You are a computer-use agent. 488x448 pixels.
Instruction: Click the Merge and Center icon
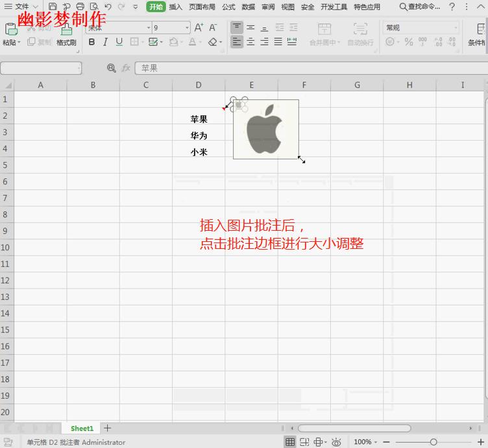tap(324, 29)
